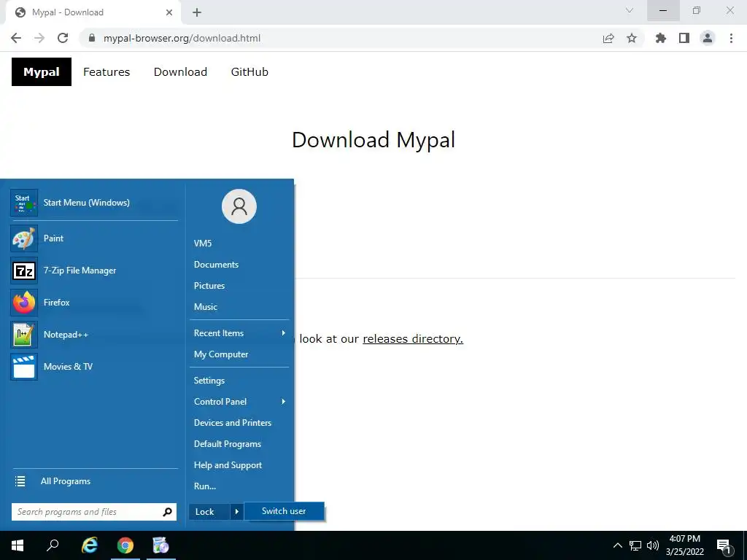The width and height of the screenshot is (747, 560).
Task: Open the Chrome tab search dropdown arrow
Action: coord(630,10)
